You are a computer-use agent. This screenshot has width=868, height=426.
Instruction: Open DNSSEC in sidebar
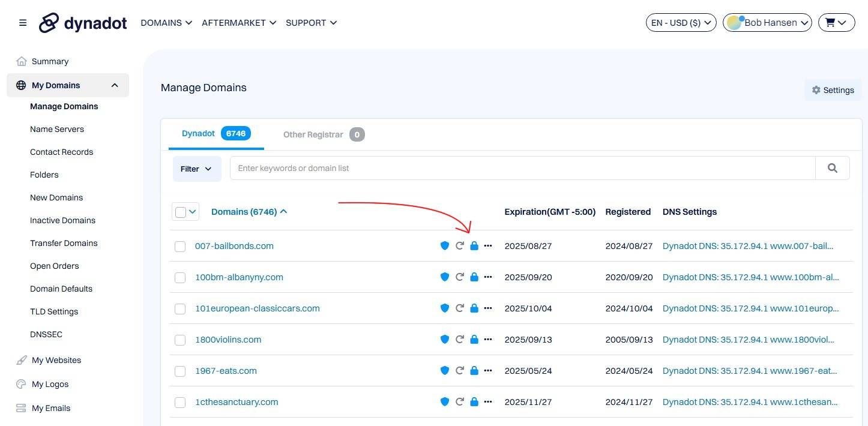46,334
